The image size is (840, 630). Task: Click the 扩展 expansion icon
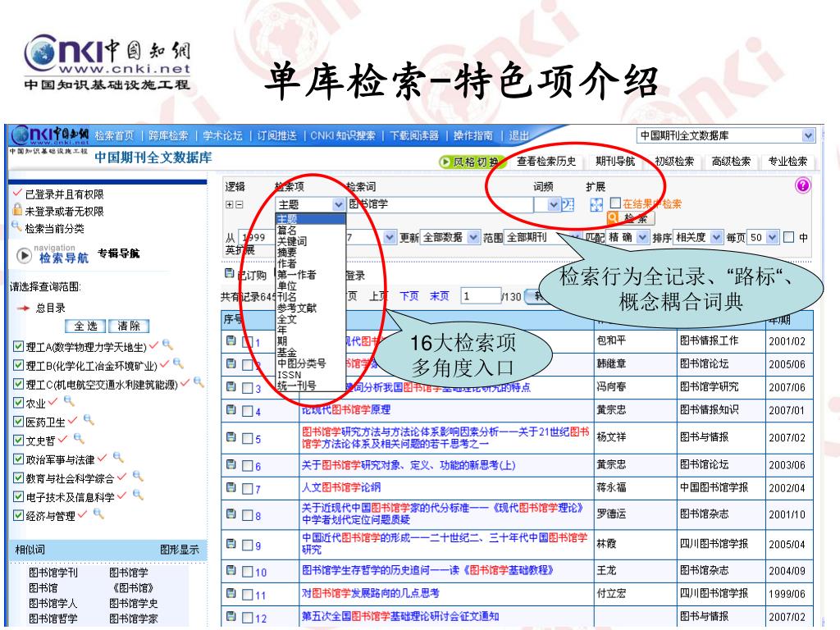point(596,204)
